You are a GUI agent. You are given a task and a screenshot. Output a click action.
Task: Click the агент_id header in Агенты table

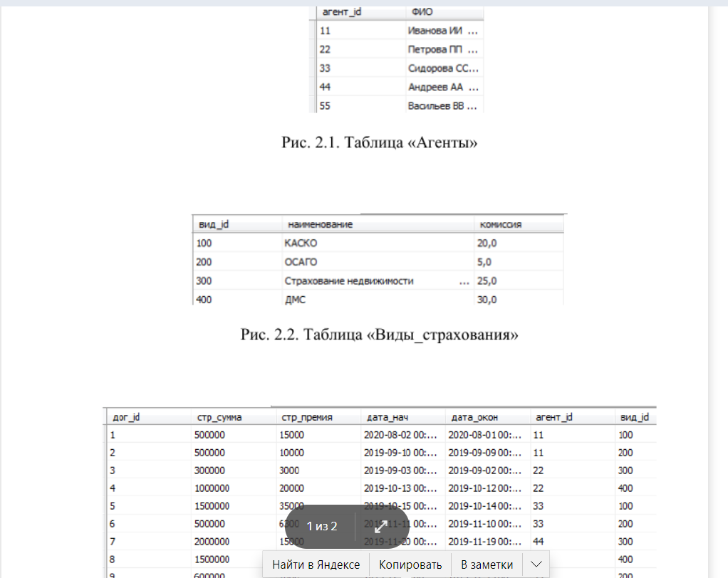pyautogui.click(x=341, y=12)
